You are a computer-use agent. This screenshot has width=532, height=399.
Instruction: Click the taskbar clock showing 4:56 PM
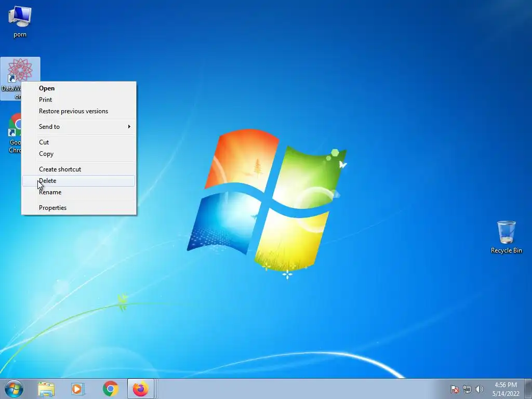tap(506, 389)
